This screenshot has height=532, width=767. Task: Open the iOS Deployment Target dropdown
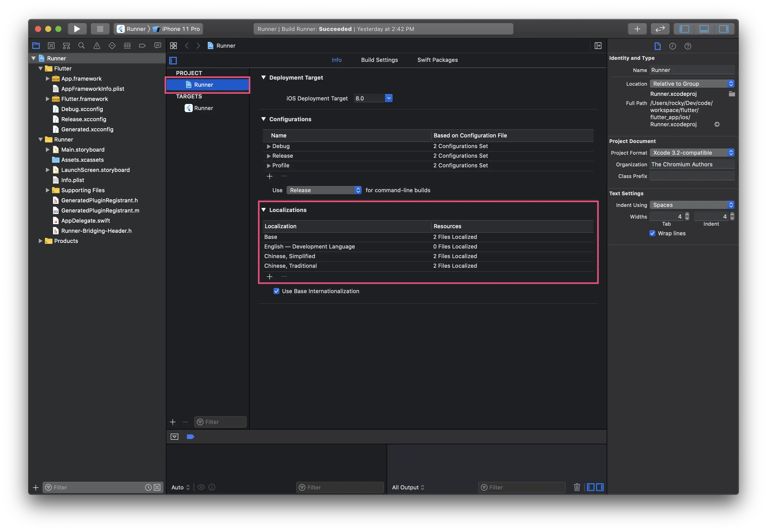click(x=388, y=98)
